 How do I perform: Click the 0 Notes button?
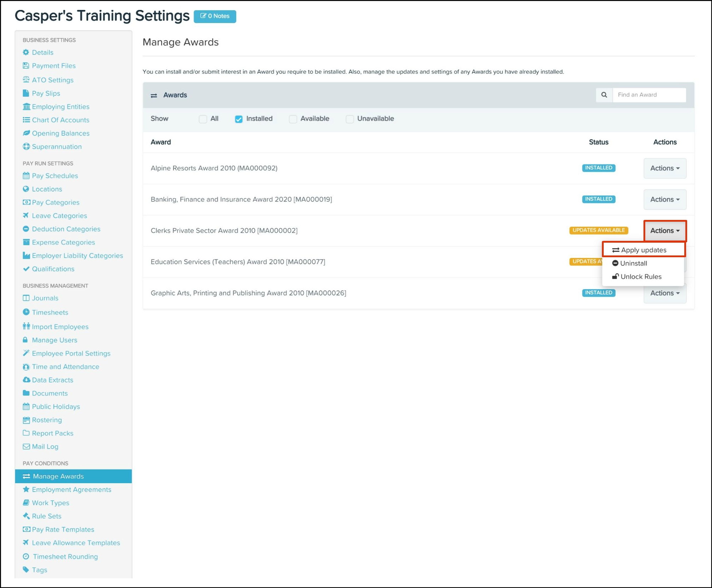pos(215,16)
